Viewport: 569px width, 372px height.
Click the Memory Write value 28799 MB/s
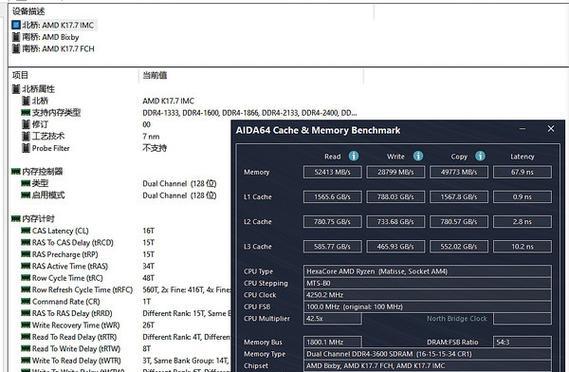[x=396, y=172]
